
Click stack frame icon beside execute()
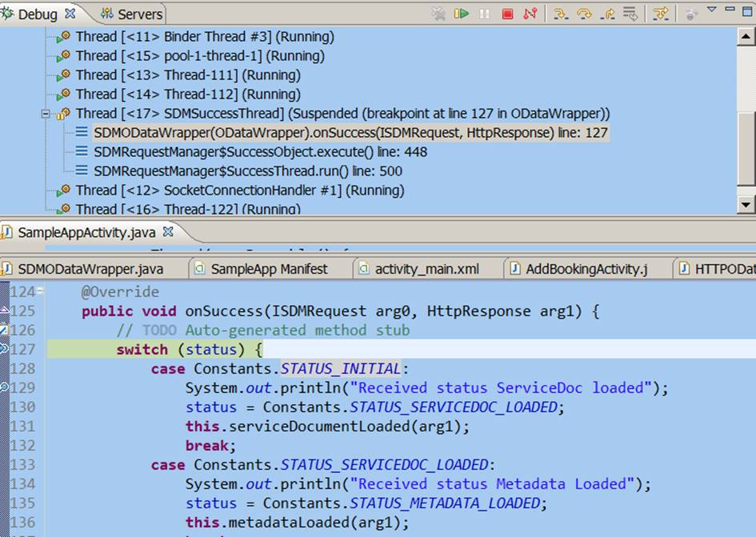click(x=82, y=151)
